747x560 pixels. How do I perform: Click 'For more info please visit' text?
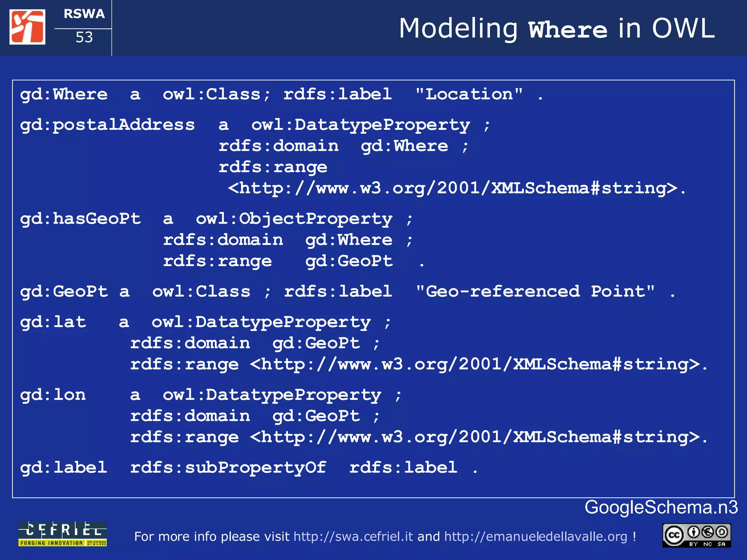click(x=212, y=536)
